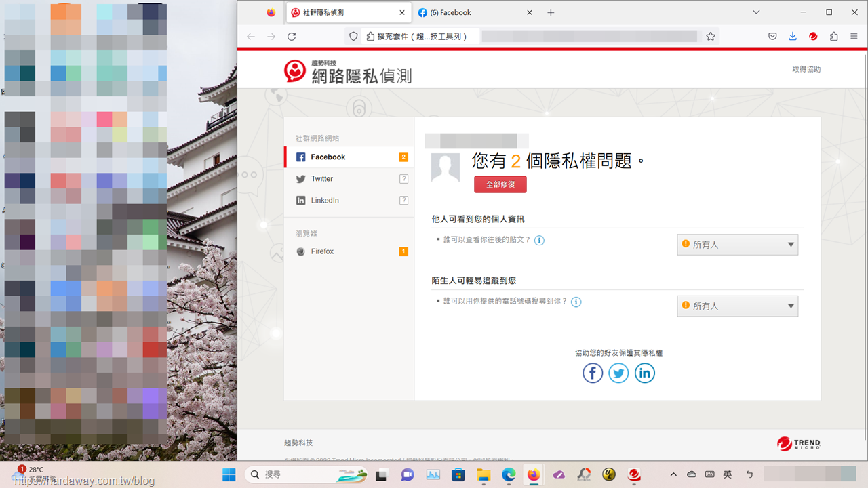The height and width of the screenshot is (488, 868).
Task: Open info tooltip for 電話號碼搜尋 question
Action: tap(576, 302)
